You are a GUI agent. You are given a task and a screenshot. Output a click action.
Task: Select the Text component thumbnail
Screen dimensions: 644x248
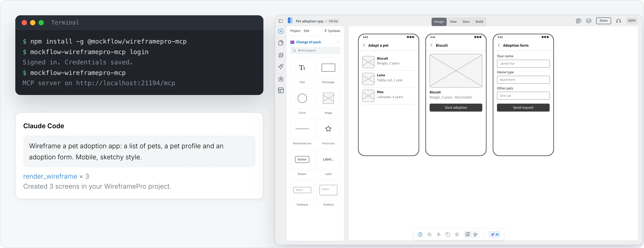pos(302,68)
